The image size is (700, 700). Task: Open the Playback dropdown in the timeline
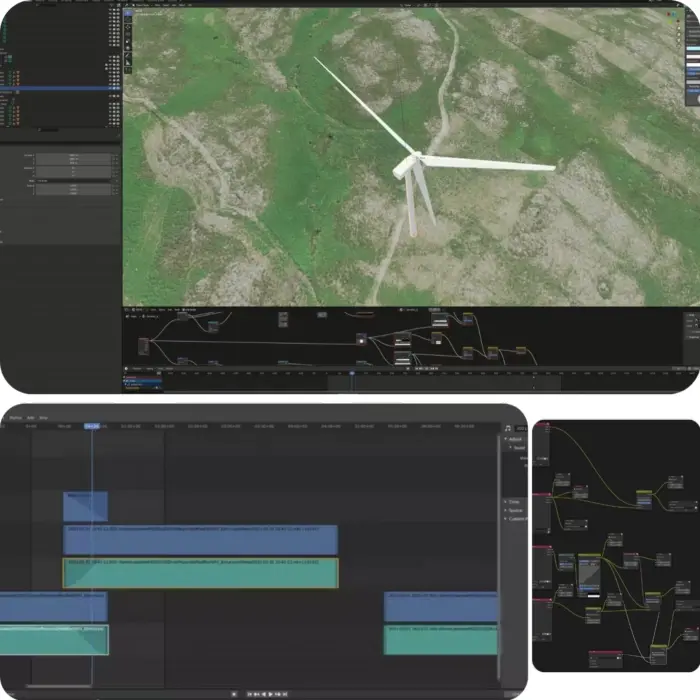[137, 369]
